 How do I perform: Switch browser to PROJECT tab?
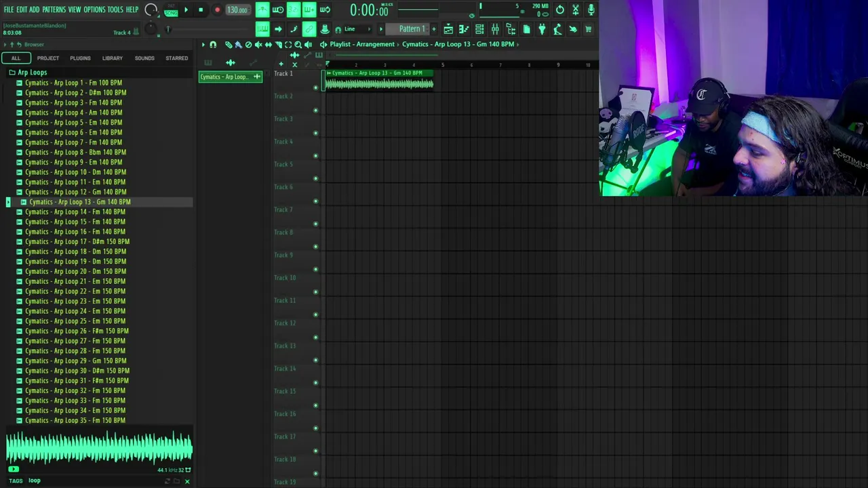pyautogui.click(x=47, y=58)
